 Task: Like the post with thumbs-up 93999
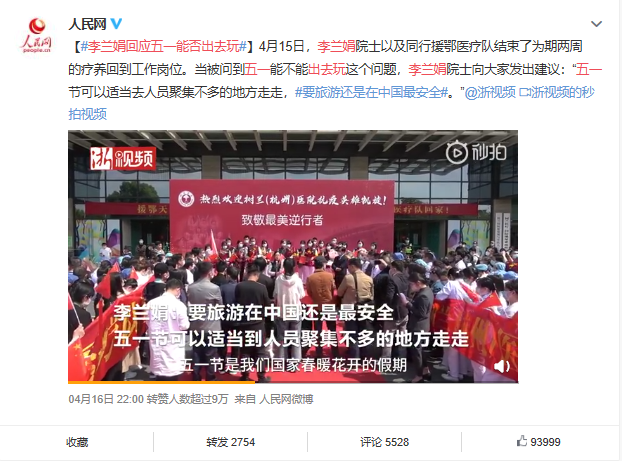pos(538,442)
